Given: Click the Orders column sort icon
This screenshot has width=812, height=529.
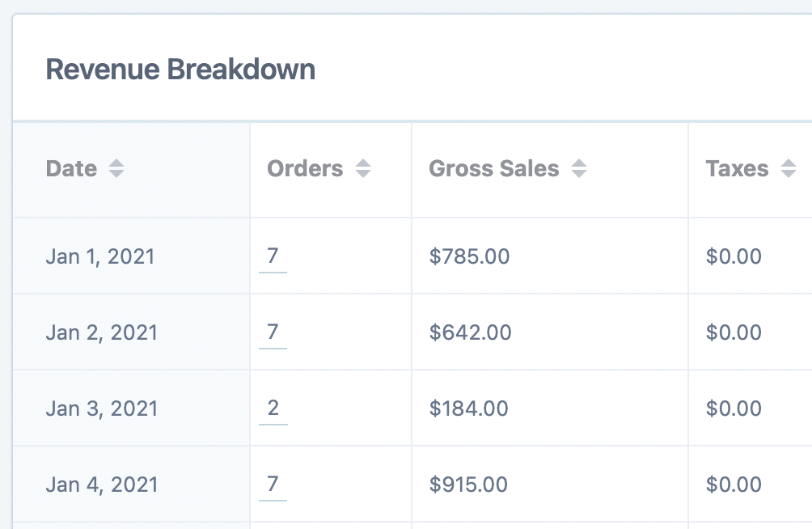Looking at the screenshot, I should coord(364,169).
